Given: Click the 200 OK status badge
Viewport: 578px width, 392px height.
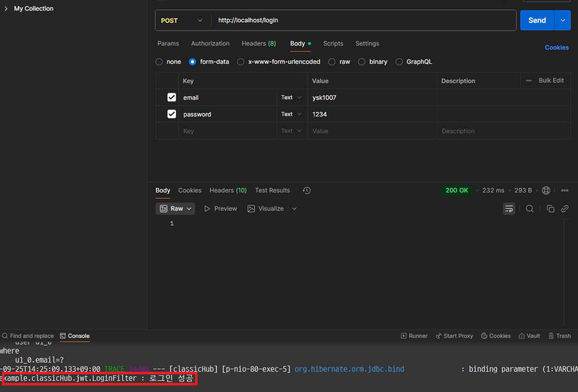Looking at the screenshot, I should pos(457,190).
